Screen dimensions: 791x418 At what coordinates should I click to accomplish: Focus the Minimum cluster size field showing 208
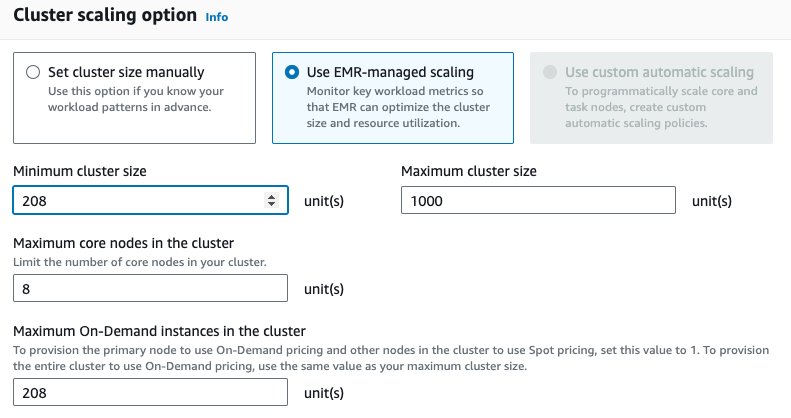150,200
